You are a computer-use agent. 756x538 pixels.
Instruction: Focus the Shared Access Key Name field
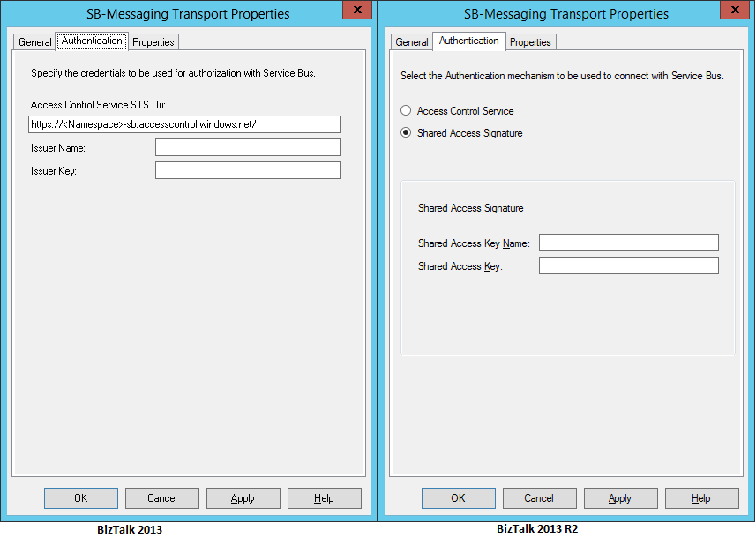tap(629, 243)
